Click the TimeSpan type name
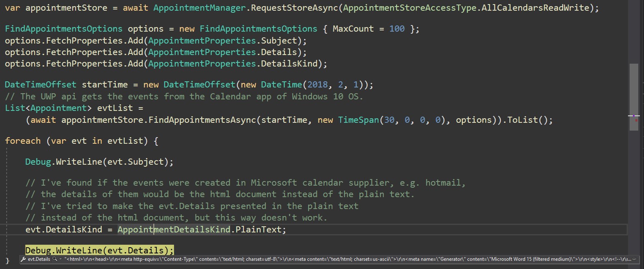The image size is (644, 269). tap(358, 120)
